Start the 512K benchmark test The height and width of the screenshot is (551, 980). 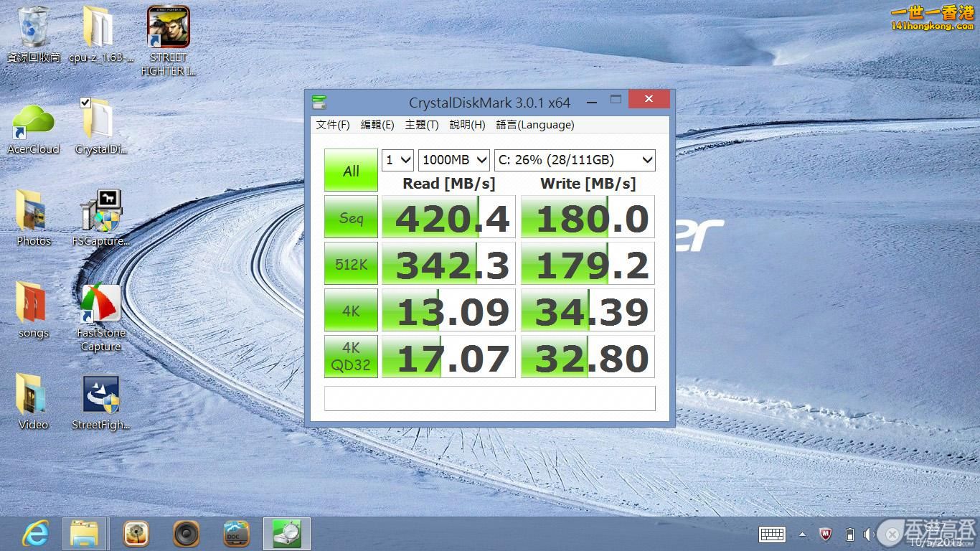(351, 264)
